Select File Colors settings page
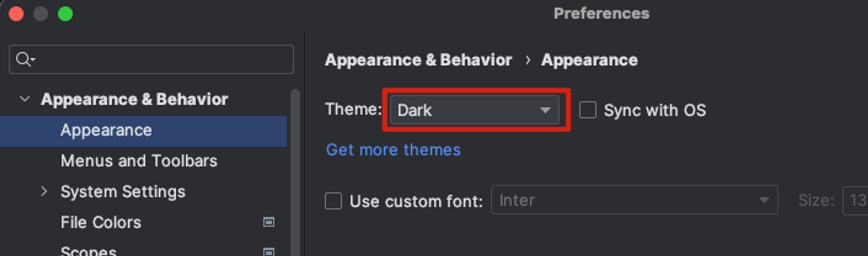 (101, 222)
